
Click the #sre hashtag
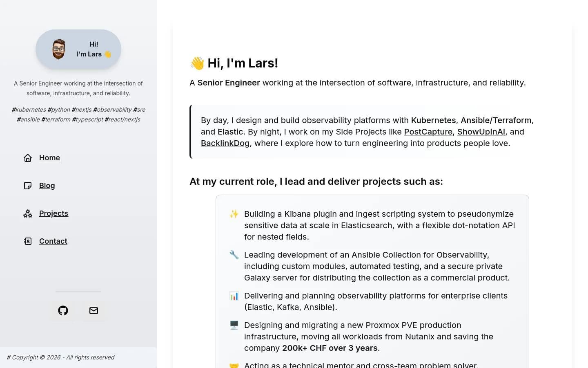tap(139, 110)
